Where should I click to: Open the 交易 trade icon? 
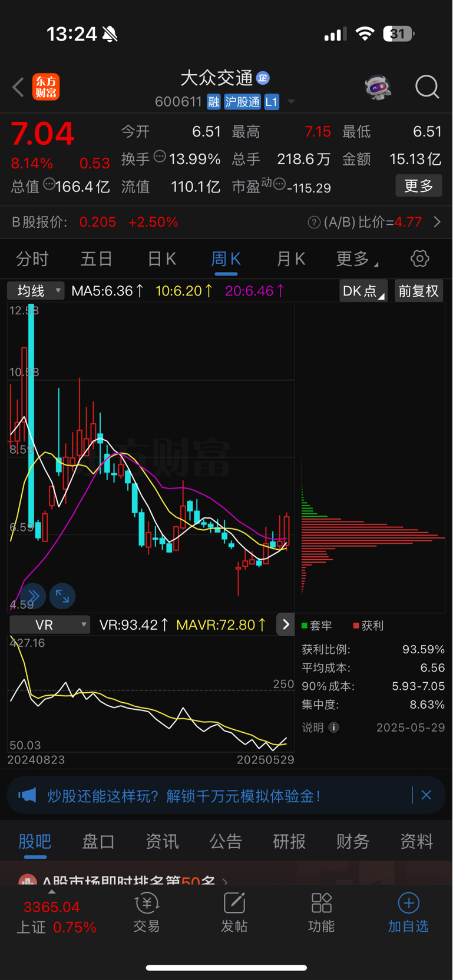(147, 913)
